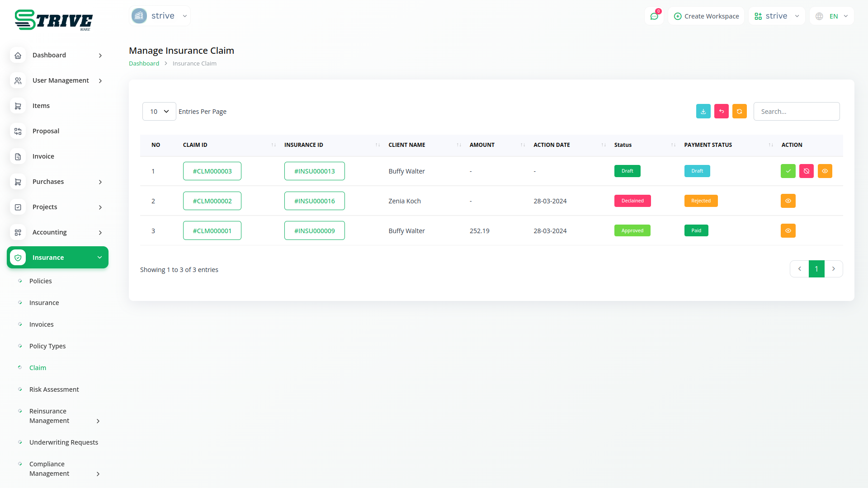Viewport: 868px width, 488px height.
Task: Sort table by Amount column header
Action: pos(482,145)
